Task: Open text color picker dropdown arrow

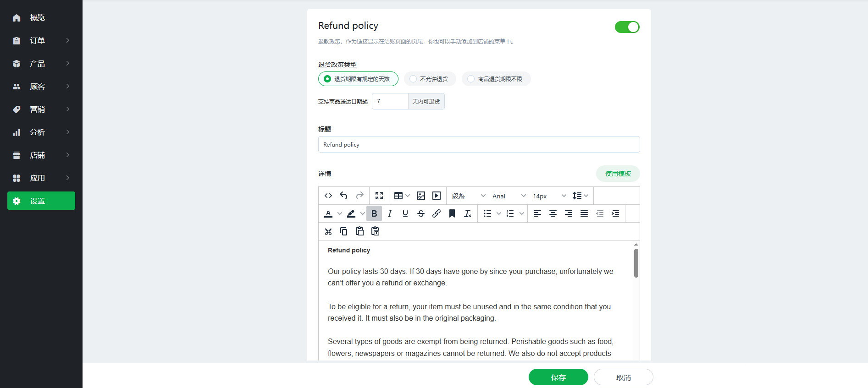Action: point(340,213)
